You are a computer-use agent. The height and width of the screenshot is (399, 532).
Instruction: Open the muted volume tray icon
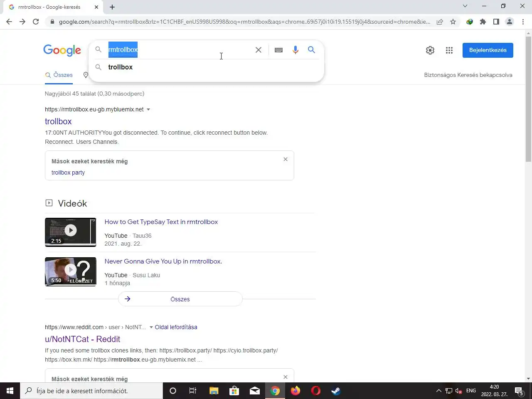pos(459,391)
